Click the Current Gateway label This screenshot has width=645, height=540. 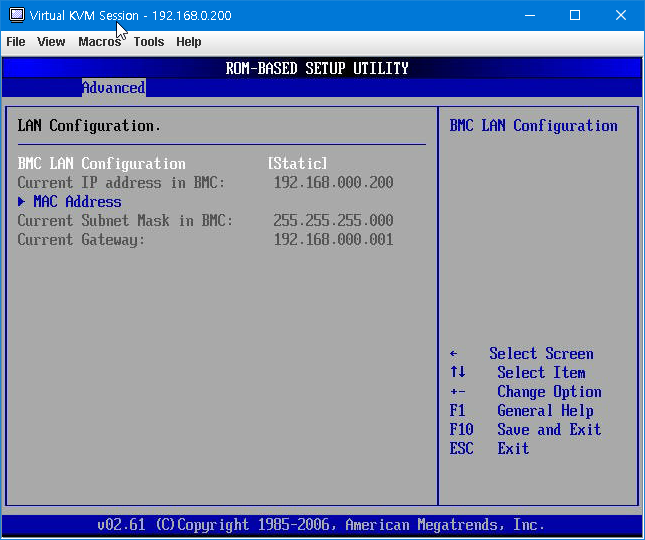click(81, 239)
